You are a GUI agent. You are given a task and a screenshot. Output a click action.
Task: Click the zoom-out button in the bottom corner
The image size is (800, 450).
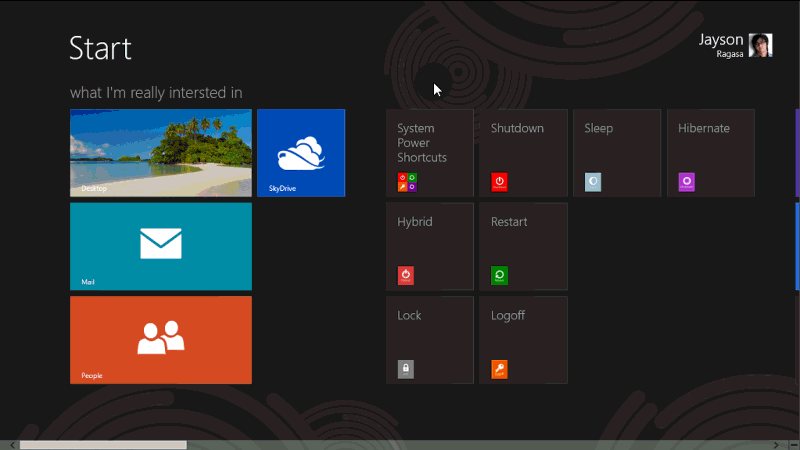point(793,445)
